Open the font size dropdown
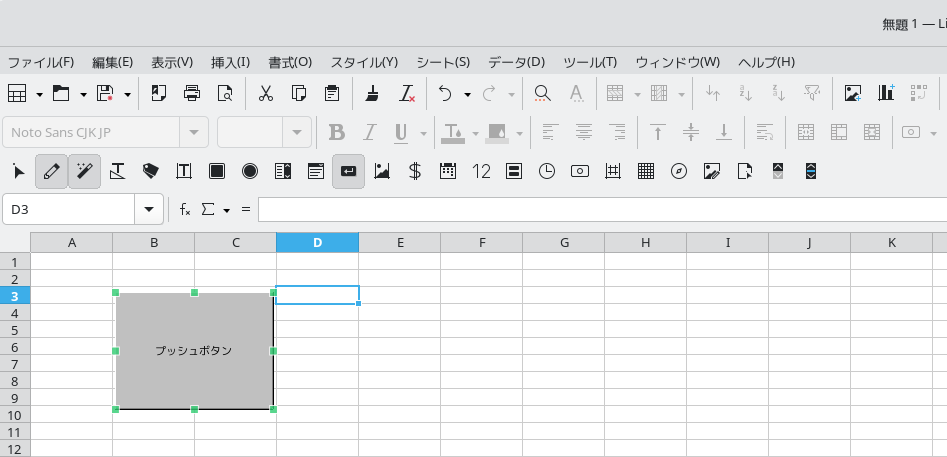 [297, 132]
